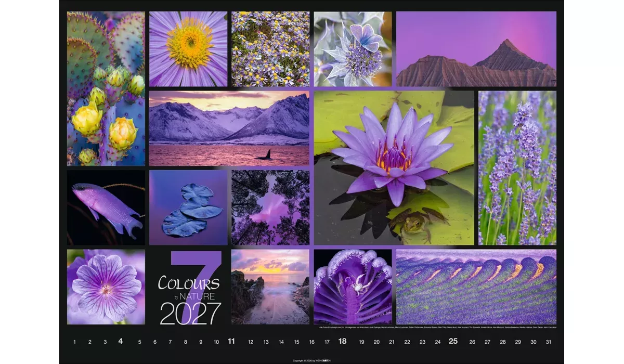Select day 29 in the date row

pyautogui.click(x=518, y=342)
